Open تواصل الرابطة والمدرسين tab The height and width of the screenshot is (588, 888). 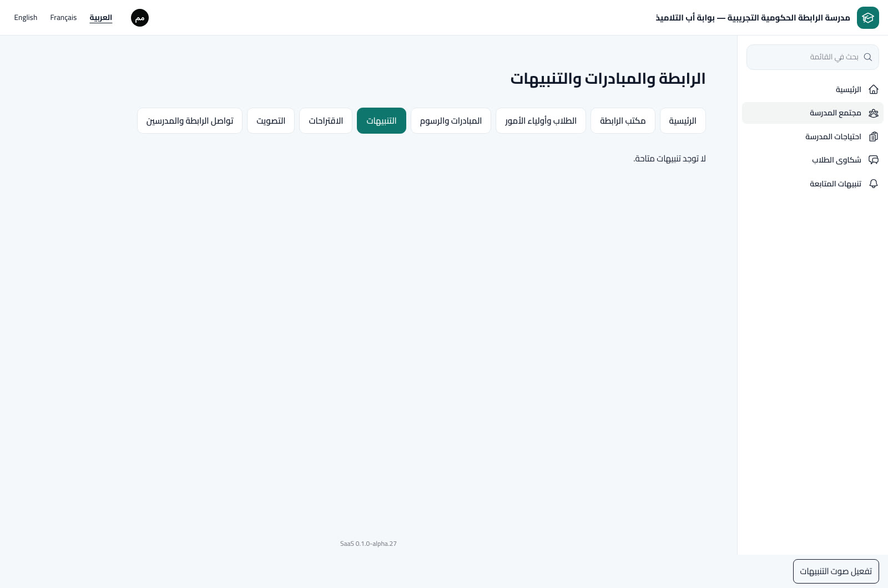click(x=190, y=120)
